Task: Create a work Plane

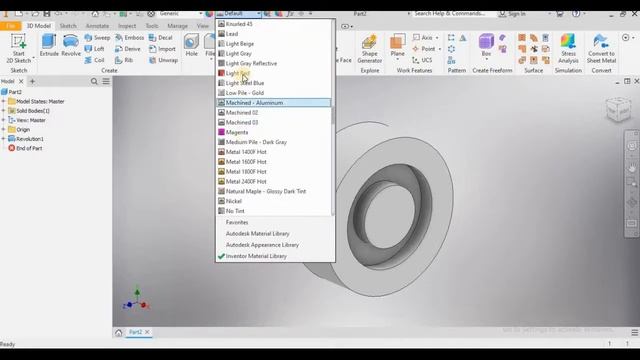Action: pyautogui.click(x=397, y=46)
